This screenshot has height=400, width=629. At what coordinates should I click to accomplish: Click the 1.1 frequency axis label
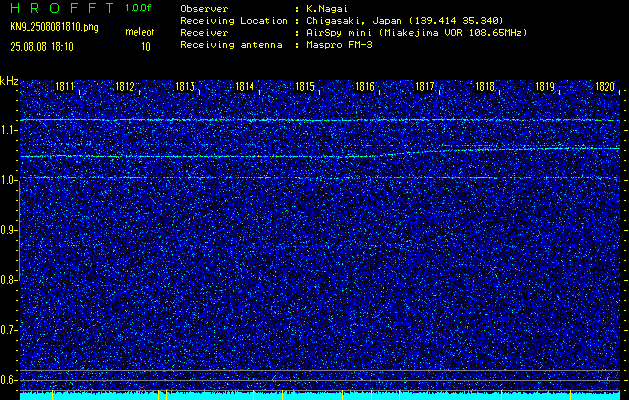pyautogui.click(x=8, y=130)
